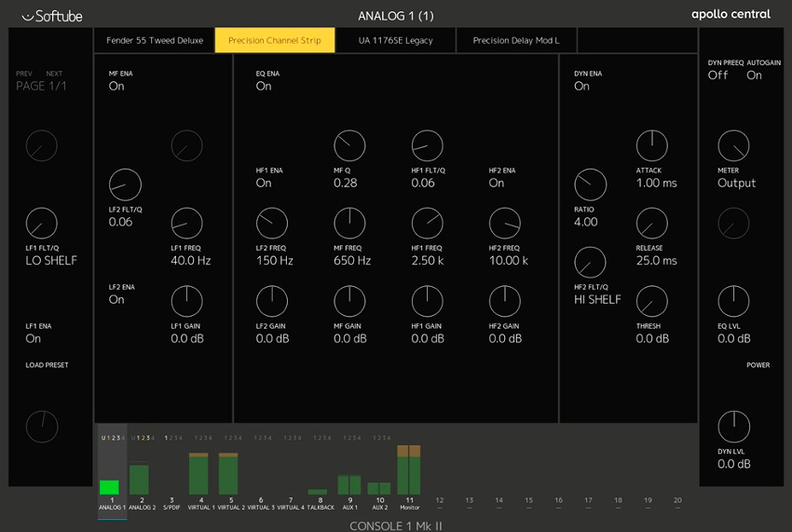
Task: Click the LF1 GAIN knob
Action: [187, 301]
